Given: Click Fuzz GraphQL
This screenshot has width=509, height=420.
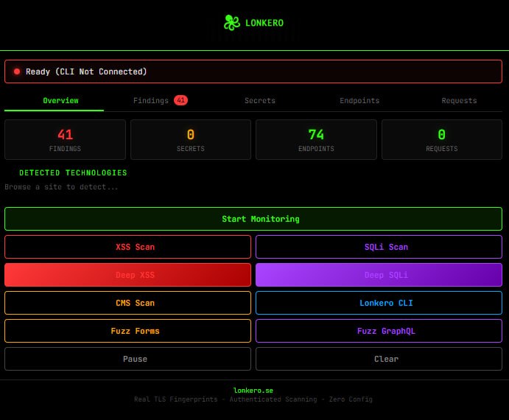Looking at the screenshot, I should pyautogui.click(x=379, y=331).
